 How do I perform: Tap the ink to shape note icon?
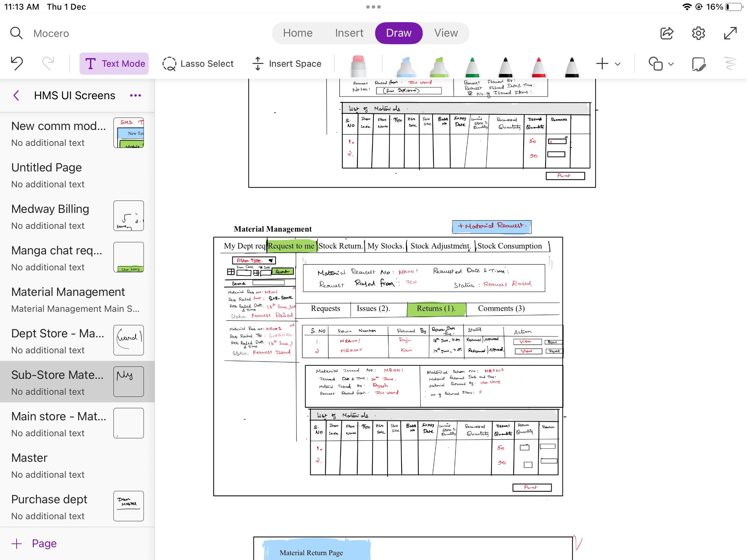tap(699, 64)
